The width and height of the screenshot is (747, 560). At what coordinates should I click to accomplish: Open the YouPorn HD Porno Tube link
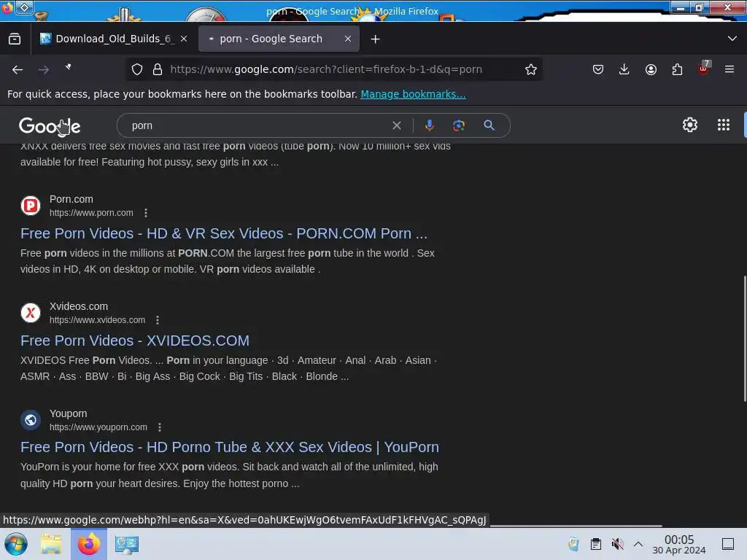point(230,447)
